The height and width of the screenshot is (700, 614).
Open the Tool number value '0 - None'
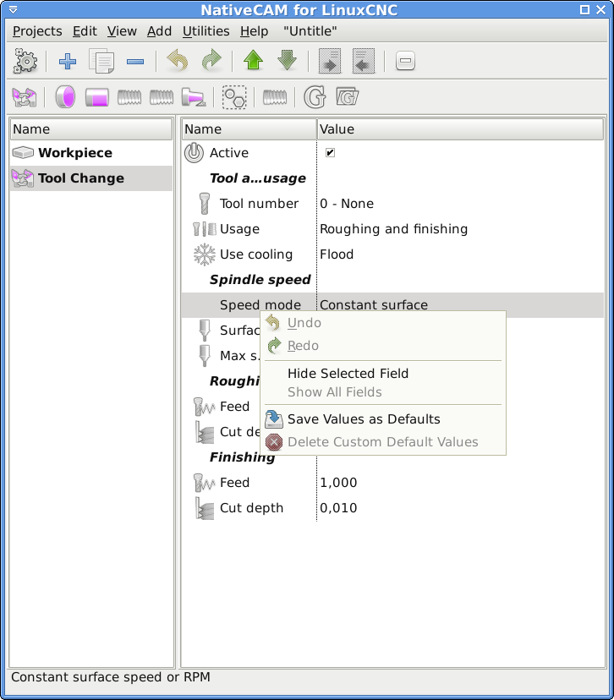[x=347, y=204]
